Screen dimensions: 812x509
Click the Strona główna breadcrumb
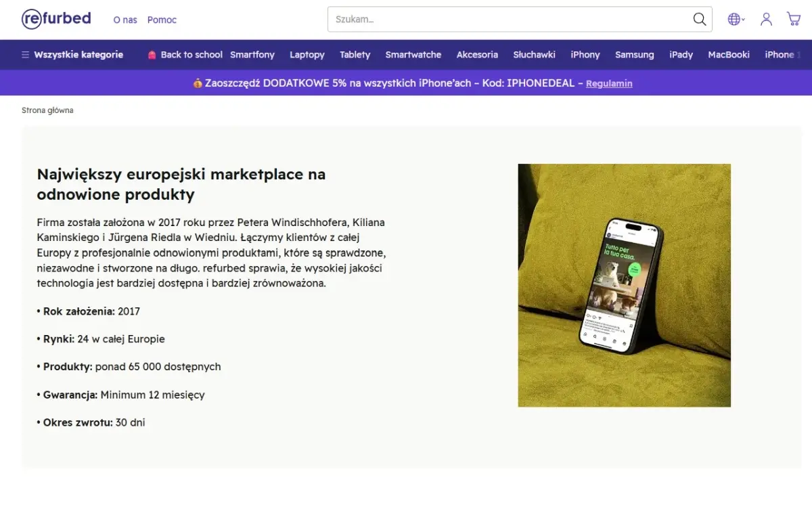(47, 110)
